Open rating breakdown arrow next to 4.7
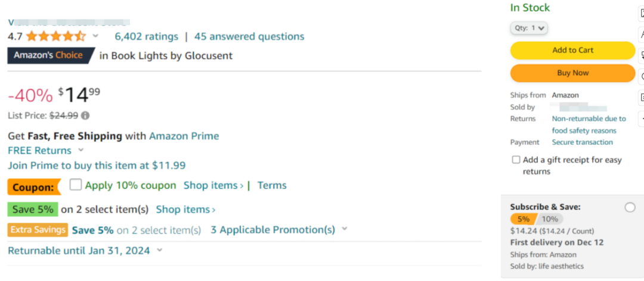The image size is (644, 281). (x=95, y=36)
